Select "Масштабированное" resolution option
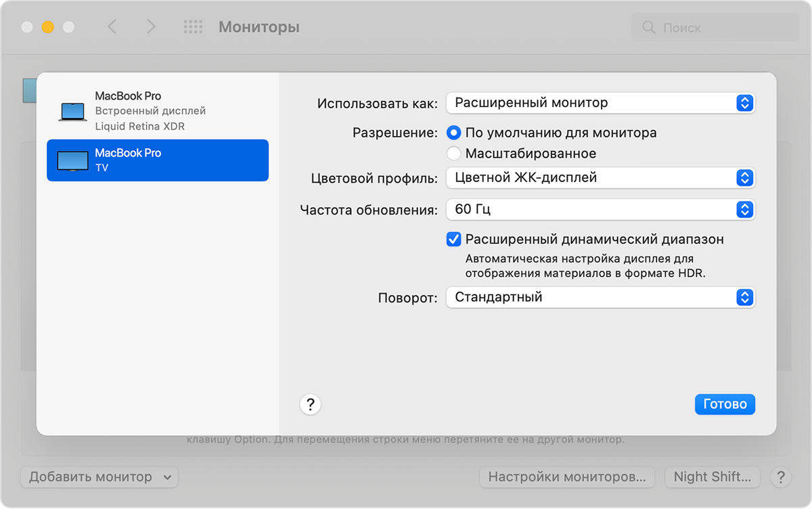Image resolution: width=812 pixels, height=509 pixels. coord(454,154)
